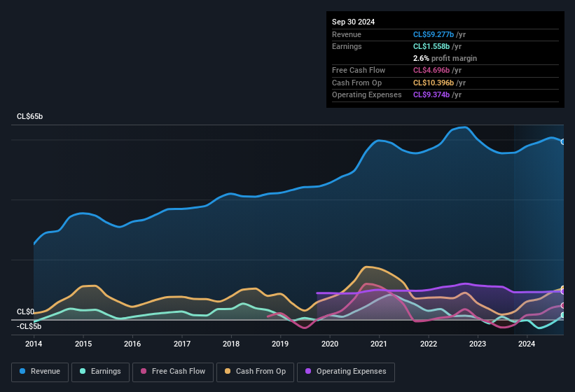Click the 2.6% profit margin text
The height and width of the screenshot is (392, 575).
pos(445,58)
